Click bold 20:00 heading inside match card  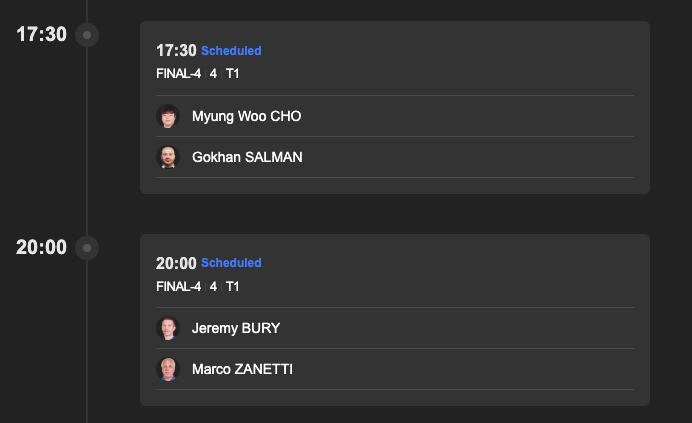(176, 263)
